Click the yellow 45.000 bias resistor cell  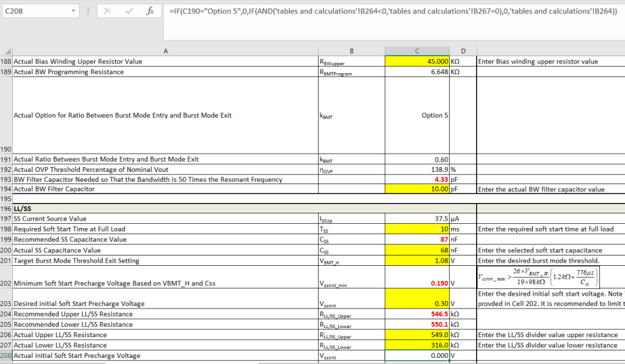(x=417, y=62)
